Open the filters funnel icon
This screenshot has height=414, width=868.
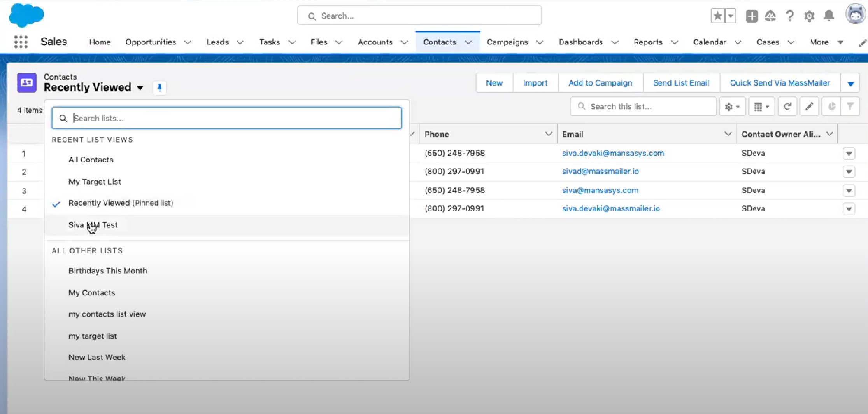[850, 107]
